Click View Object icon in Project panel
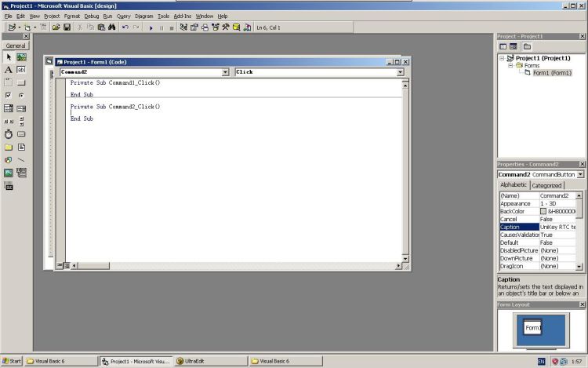The image size is (588, 368). pos(514,46)
